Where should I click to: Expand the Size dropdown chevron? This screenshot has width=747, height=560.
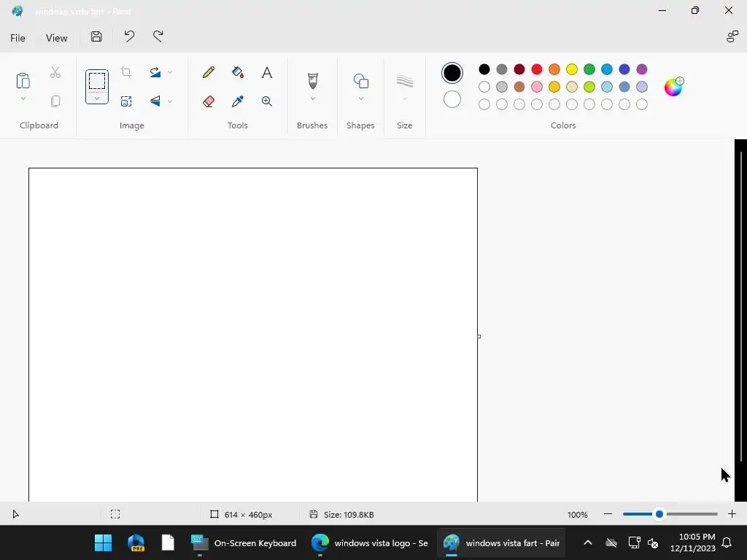[404, 98]
